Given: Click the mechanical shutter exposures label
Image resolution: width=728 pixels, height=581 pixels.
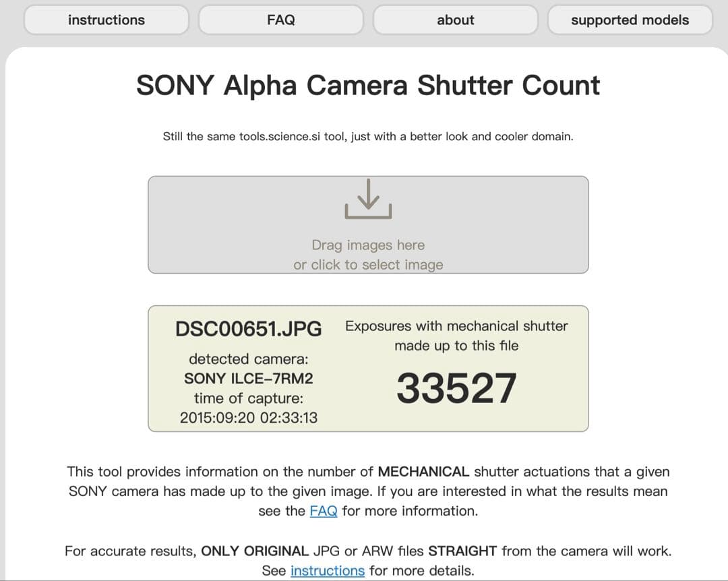Looking at the screenshot, I should [456, 336].
